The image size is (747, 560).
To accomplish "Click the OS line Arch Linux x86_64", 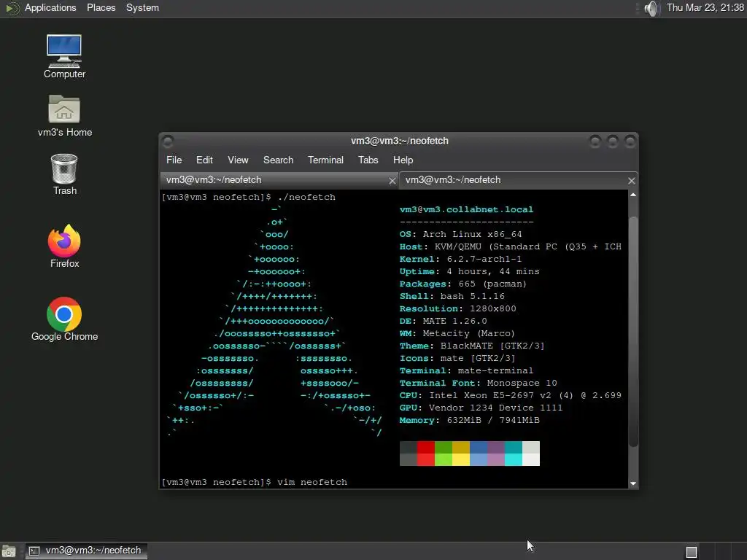I will tap(461, 234).
